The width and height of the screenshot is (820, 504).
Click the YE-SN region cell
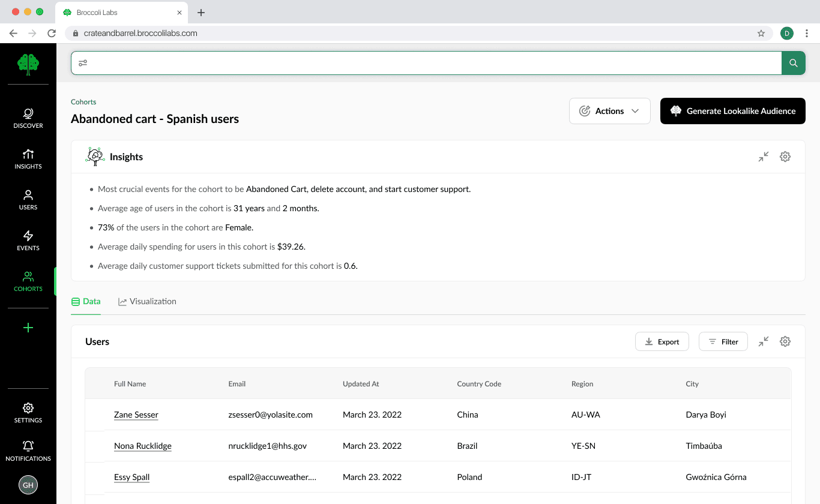583,446
